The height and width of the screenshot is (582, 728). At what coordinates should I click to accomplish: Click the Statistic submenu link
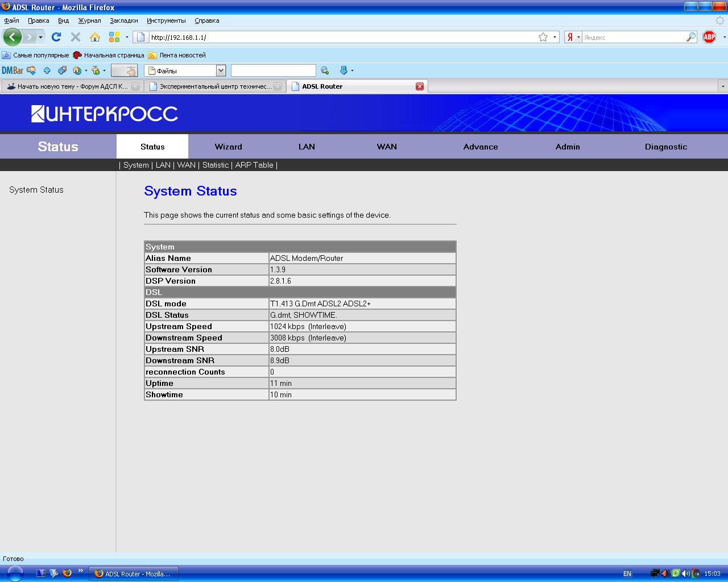coord(215,165)
